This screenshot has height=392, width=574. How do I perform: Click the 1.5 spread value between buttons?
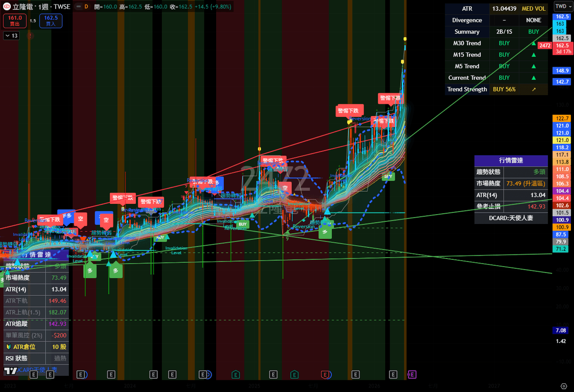(33, 21)
